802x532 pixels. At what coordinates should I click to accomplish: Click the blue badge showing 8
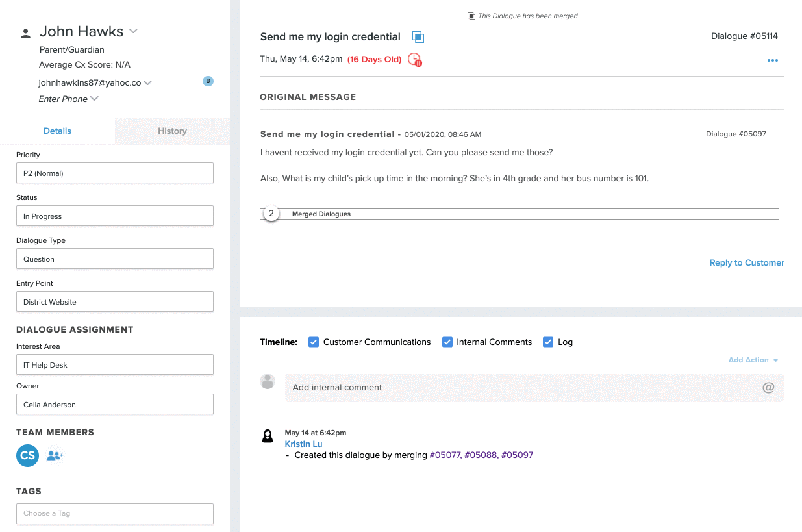coord(208,81)
